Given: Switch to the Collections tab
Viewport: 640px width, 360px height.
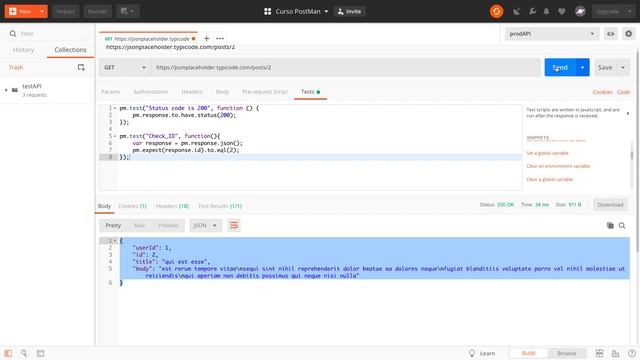Looking at the screenshot, I should [x=70, y=50].
